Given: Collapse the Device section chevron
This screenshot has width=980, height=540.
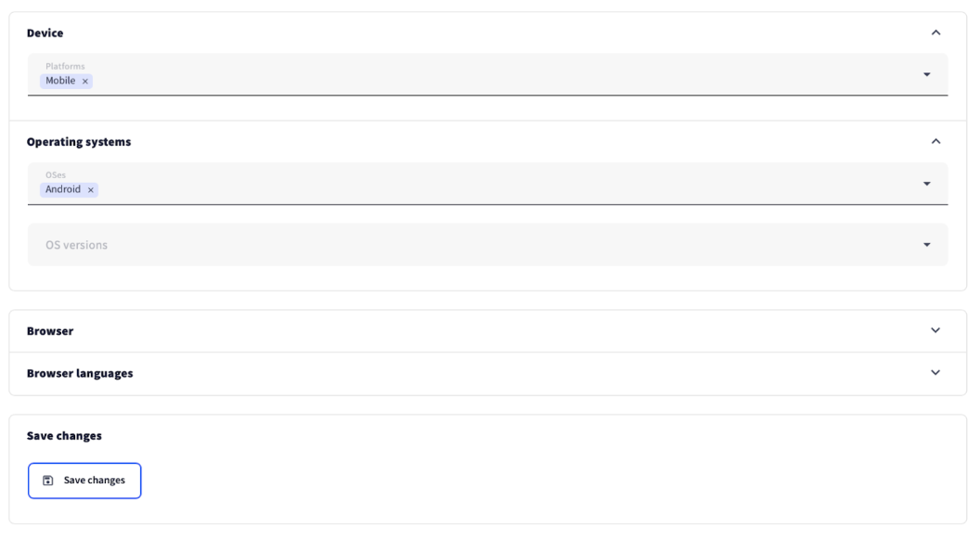Looking at the screenshot, I should (x=935, y=33).
